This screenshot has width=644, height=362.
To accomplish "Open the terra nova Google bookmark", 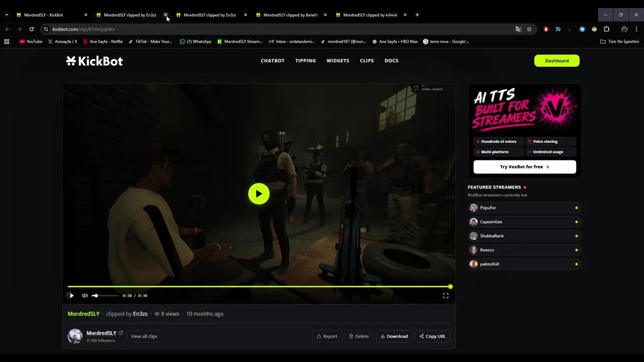I will point(446,42).
